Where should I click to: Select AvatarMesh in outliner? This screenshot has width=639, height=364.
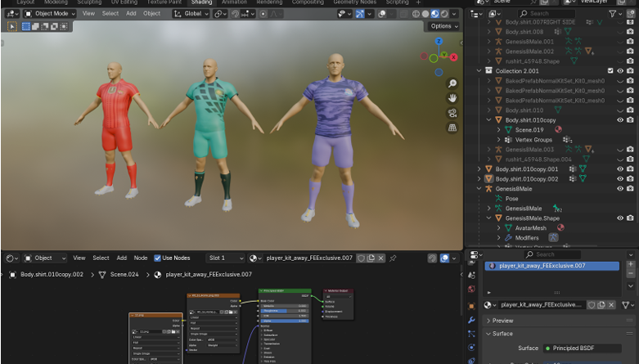click(x=531, y=228)
